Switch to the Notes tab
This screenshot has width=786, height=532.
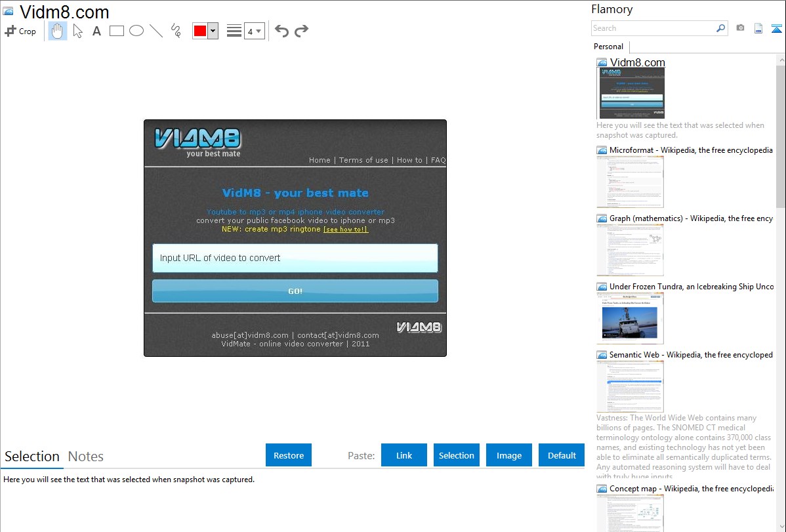coord(86,457)
